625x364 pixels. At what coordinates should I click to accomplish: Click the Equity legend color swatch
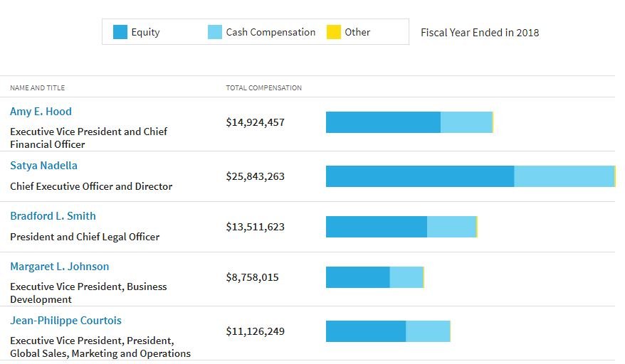click(120, 32)
